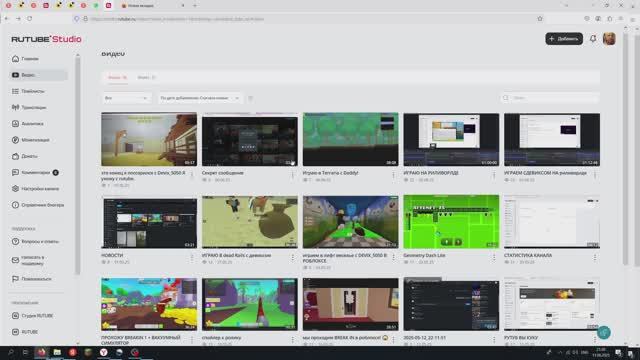The image size is (640, 360).
Task: Go to Плейлисты in the sidebar
Action: [33, 91]
